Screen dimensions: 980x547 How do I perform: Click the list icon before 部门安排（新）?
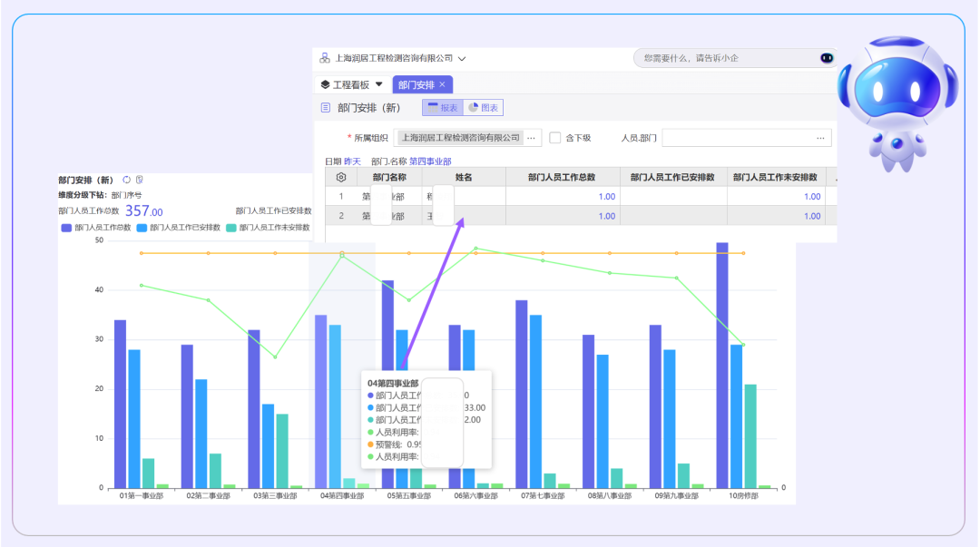coord(326,108)
